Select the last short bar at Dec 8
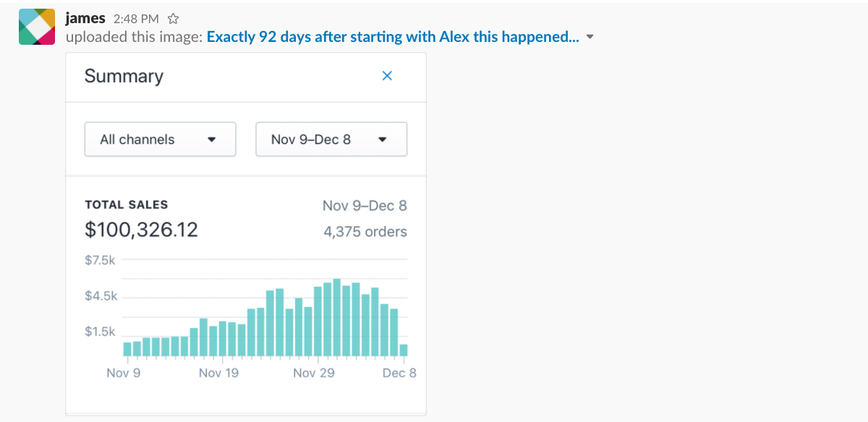 pos(404,350)
